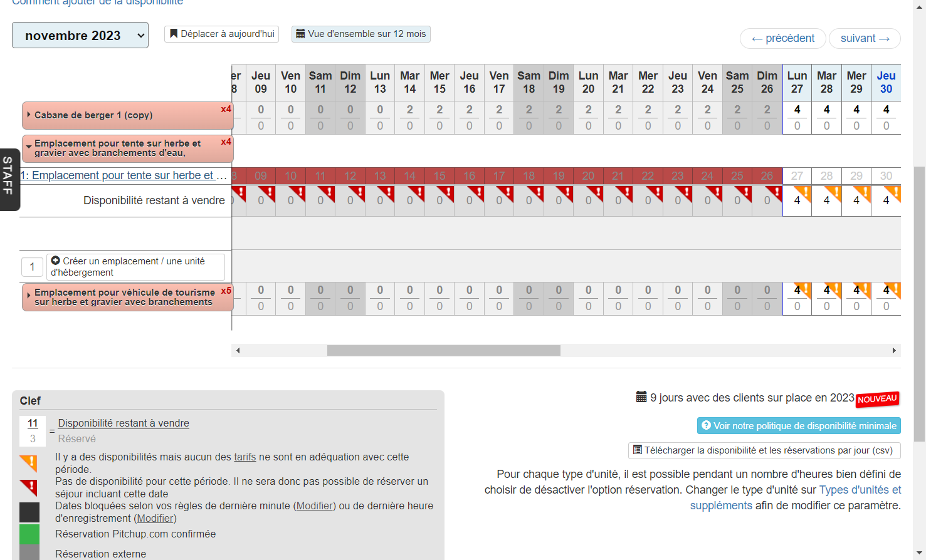Click the calendar icon beside 9 jours avec clients
This screenshot has width=926, height=560.
pos(641,397)
